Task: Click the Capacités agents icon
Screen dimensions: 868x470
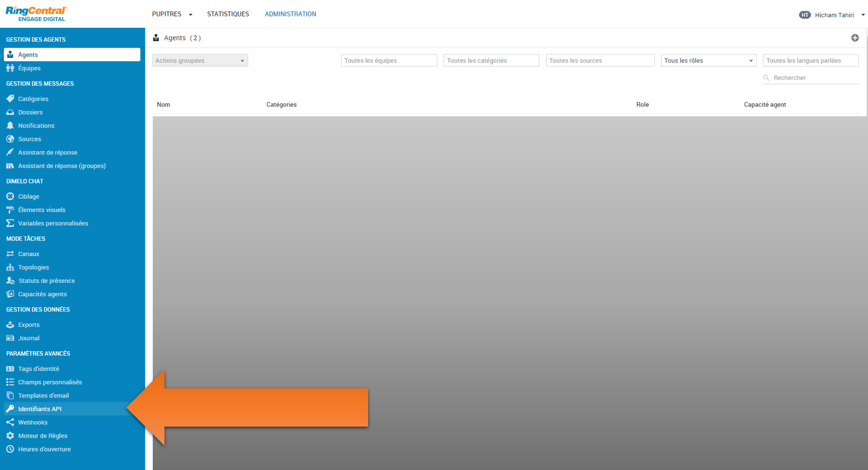Action: pos(10,294)
